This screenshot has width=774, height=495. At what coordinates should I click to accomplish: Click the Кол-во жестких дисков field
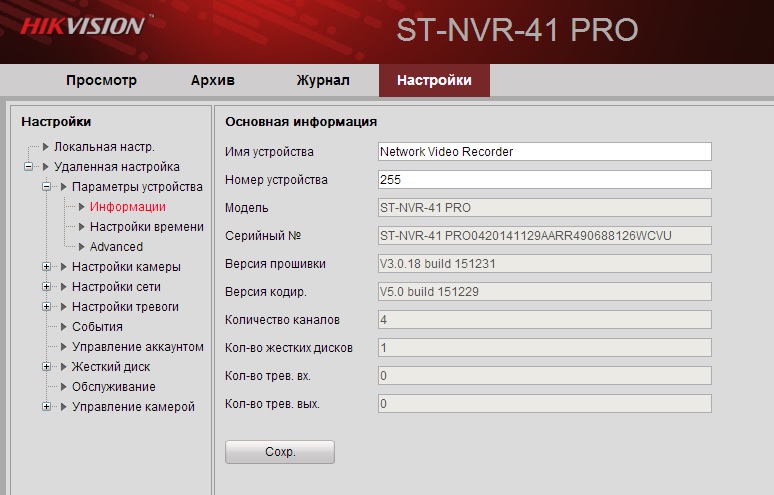pyautogui.click(x=544, y=348)
